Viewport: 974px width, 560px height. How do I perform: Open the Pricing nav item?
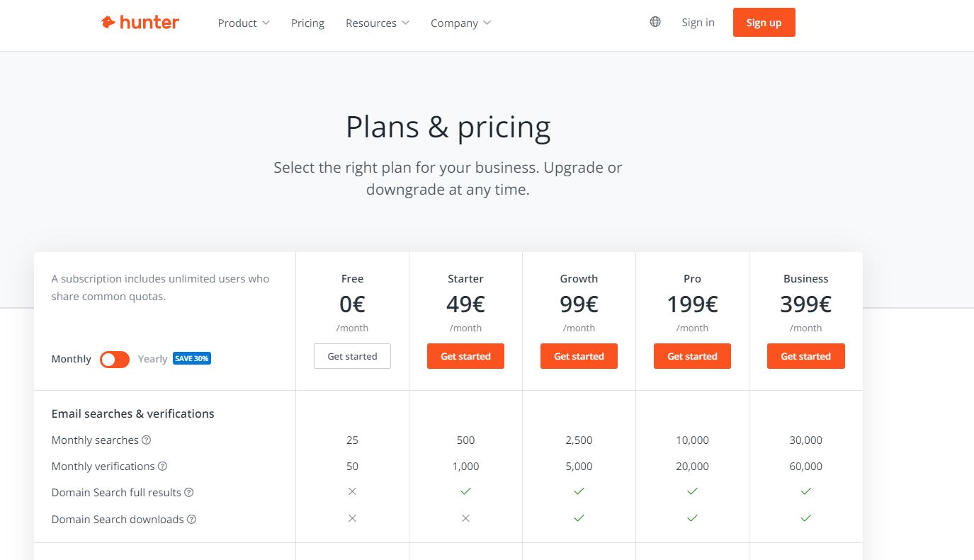tap(307, 23)
